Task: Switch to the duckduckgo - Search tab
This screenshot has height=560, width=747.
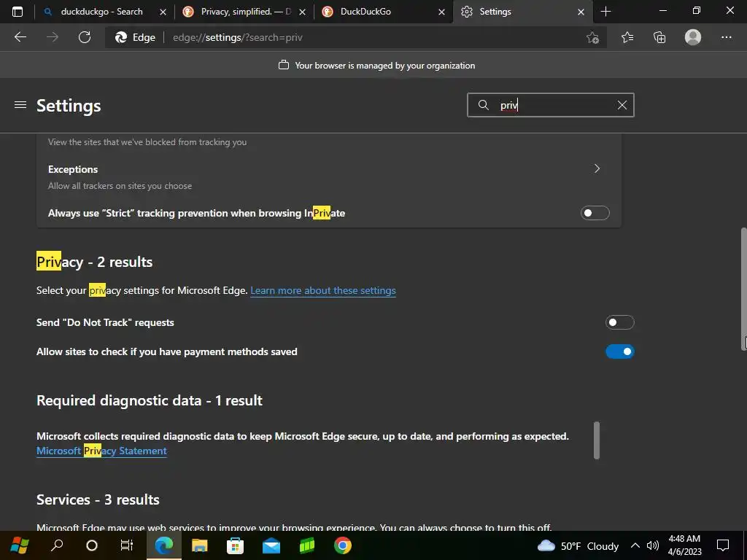Action: click(100, 12)
